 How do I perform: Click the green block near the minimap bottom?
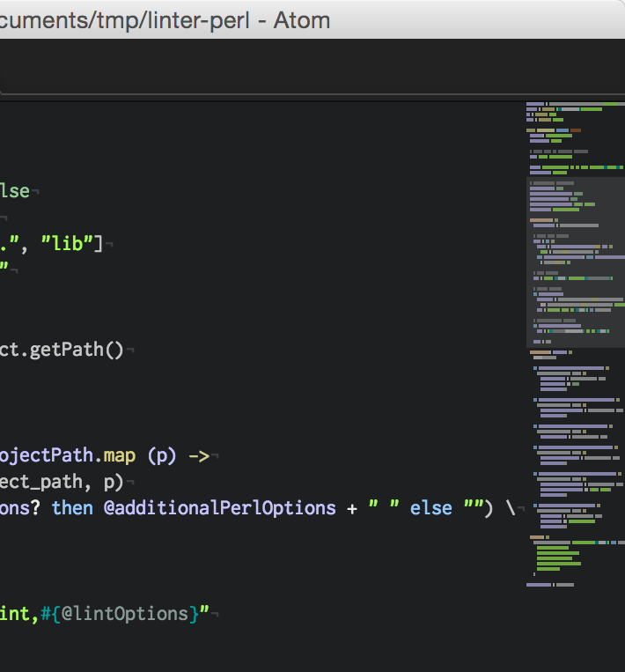click(556, 557)
